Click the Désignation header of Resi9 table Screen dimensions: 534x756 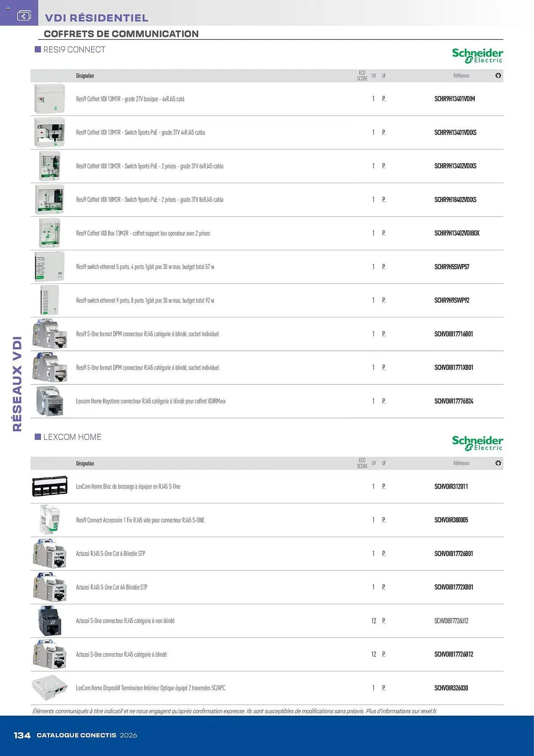85,76
